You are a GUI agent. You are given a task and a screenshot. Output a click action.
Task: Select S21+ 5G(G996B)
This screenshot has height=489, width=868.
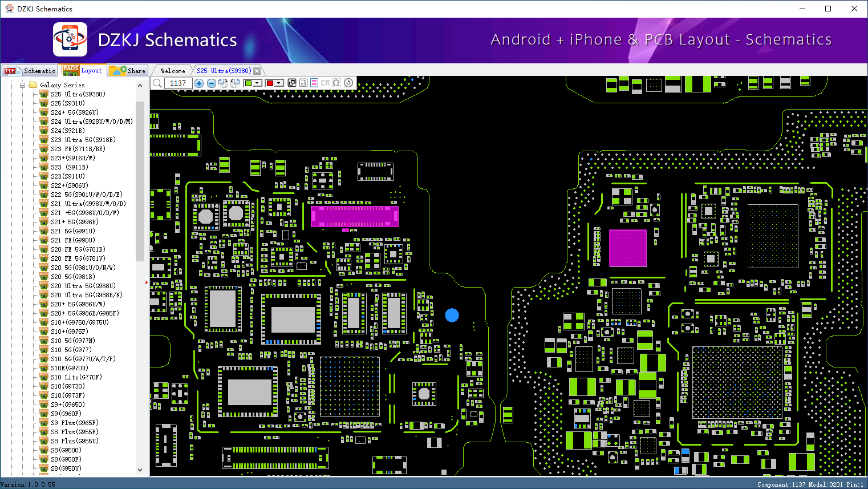pyautogui.click(x=74, y=222)
